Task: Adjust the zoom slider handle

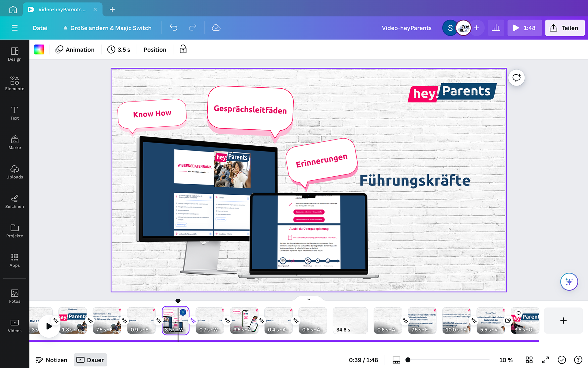Action: (x=408, y=360)
